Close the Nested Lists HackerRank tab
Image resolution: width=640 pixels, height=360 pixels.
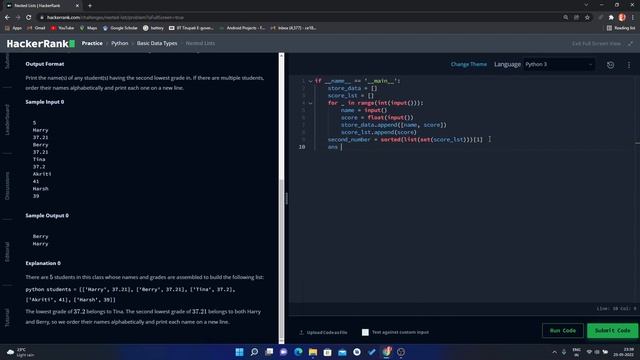point(77,6)
